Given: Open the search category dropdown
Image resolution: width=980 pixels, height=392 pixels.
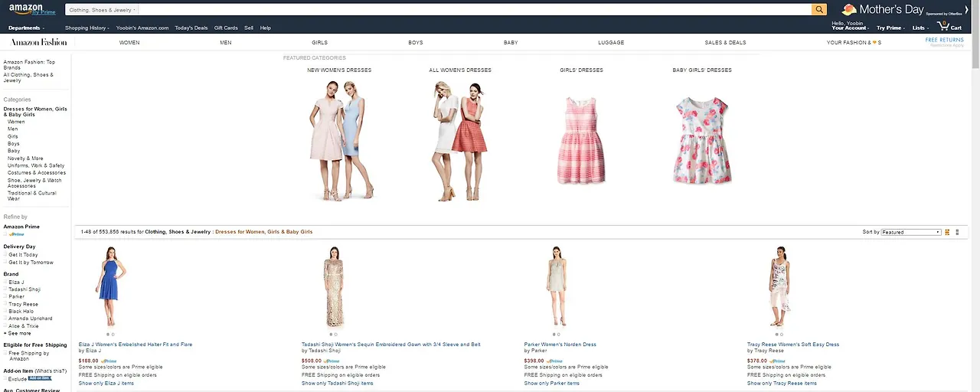Looking at the screenshot, I should pos(103,10).
